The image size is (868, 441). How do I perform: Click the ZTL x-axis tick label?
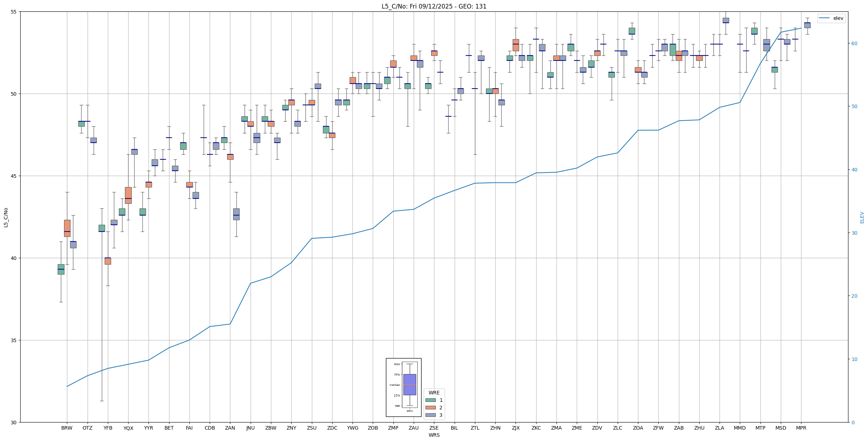click(x=475, y=428)
